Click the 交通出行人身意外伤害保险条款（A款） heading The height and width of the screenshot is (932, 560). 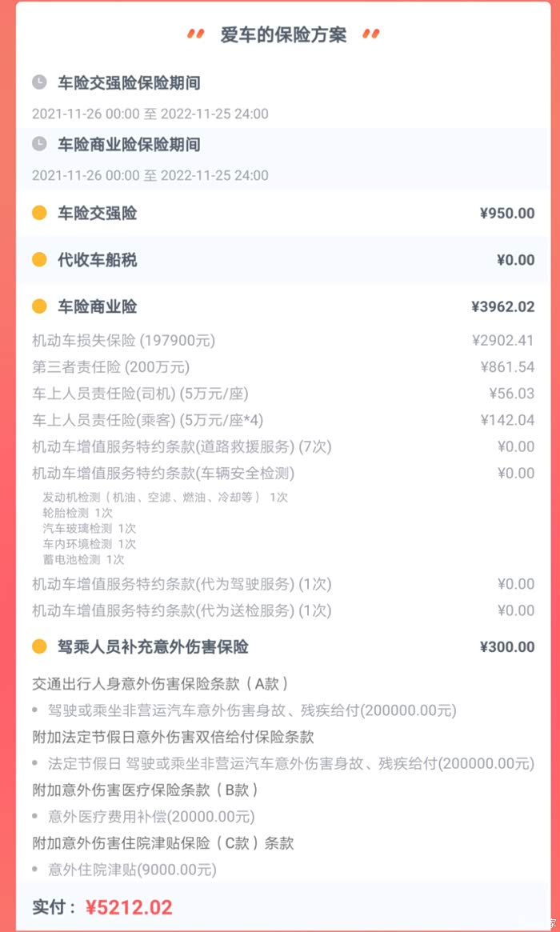pos(160,684)
